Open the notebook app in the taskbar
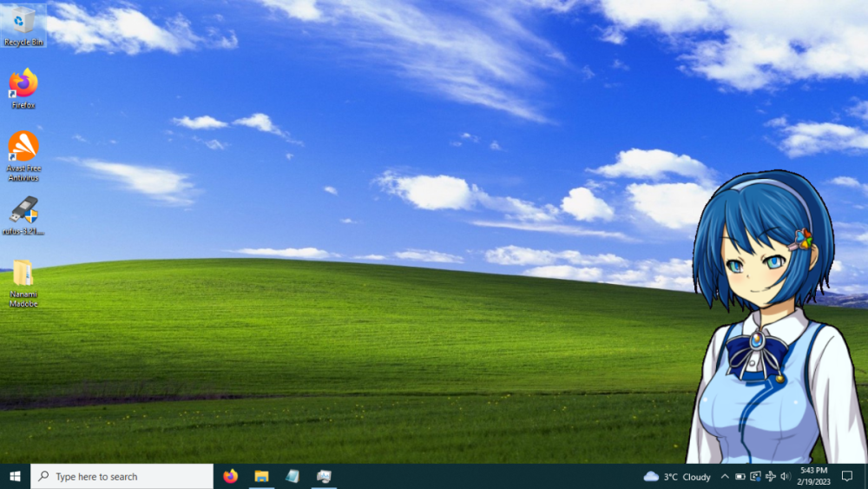Screen dimensions: 868x489 click(x=293, y=476)
